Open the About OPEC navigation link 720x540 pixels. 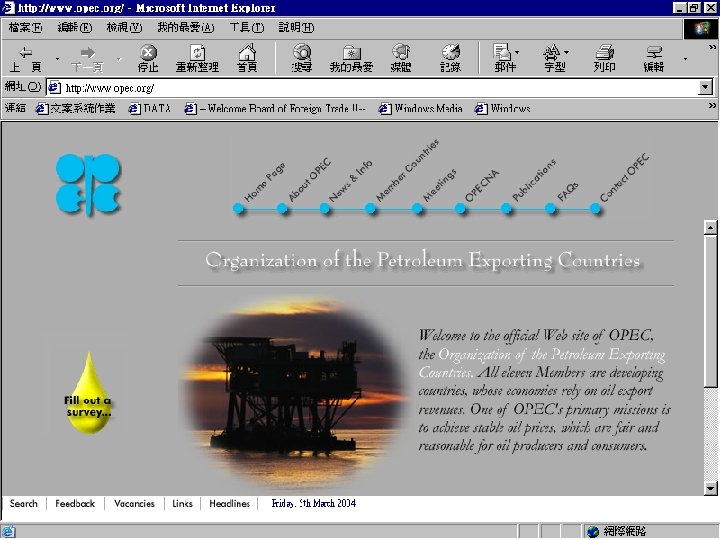309,180
